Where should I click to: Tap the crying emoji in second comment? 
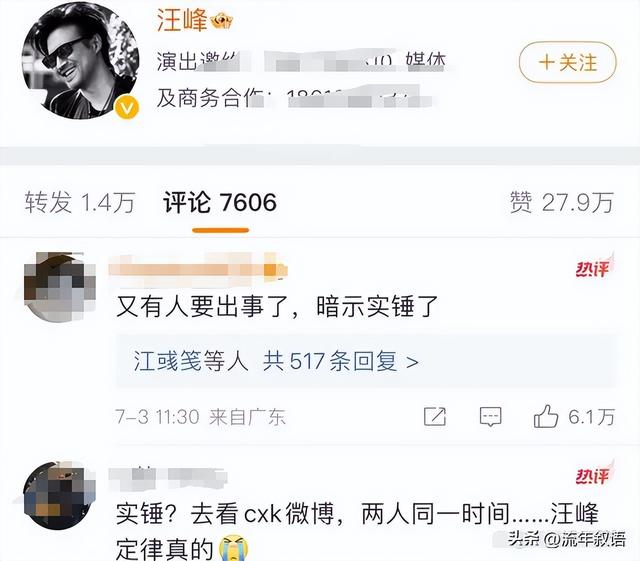tap(233, 549)
